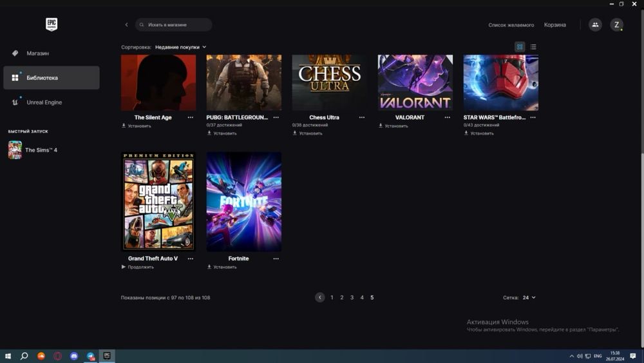Viewport: 644px width, 363px height.
Task: Open PUBG: BATTLEGROUNDS cover thumbnail
Action: 244,83
